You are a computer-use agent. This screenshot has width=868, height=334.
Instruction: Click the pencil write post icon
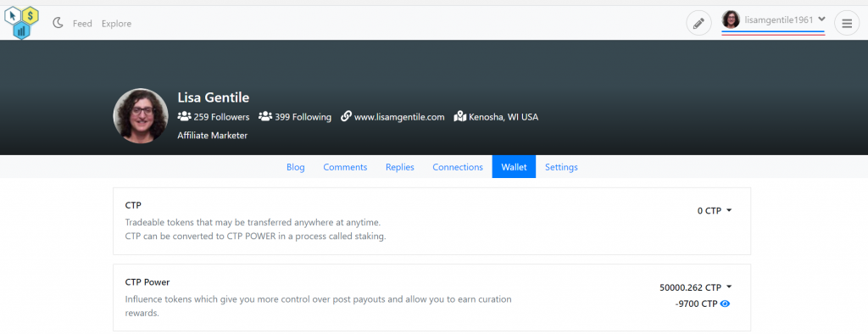(698, 23)
